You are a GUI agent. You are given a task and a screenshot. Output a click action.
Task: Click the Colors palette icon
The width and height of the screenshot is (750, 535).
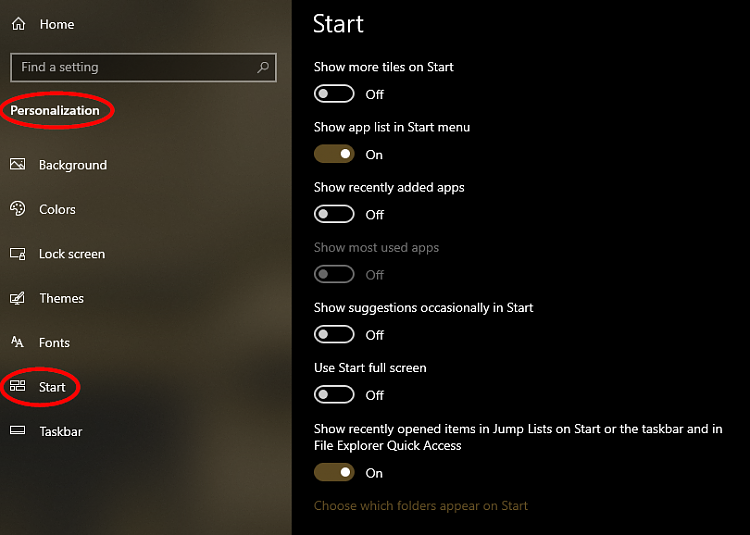(18, 209)
